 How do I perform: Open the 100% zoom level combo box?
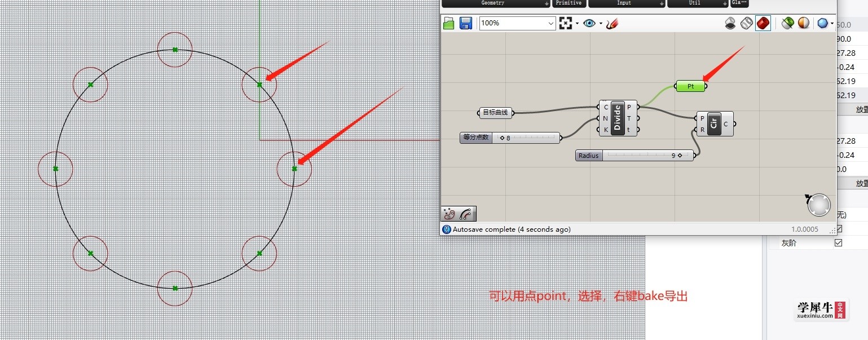coord(518,23)
